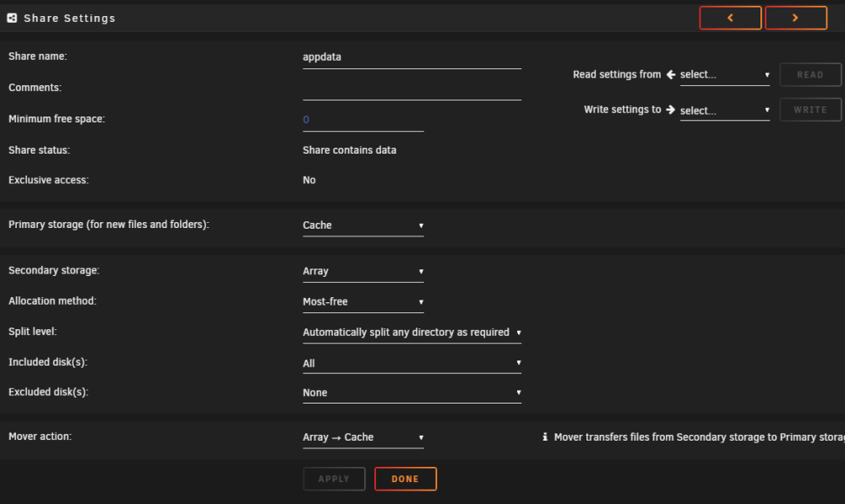
Task: Open the Write settings to select dropdown
Action: [725, 111]
